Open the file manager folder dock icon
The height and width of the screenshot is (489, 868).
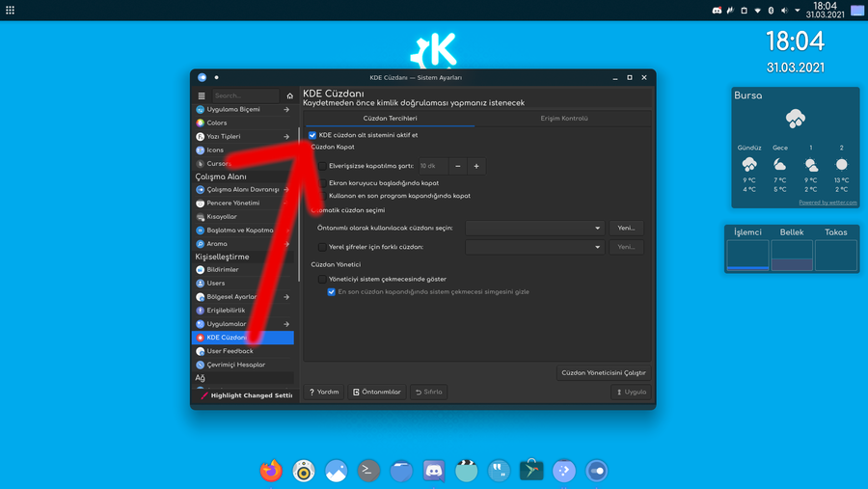[401, 471]
